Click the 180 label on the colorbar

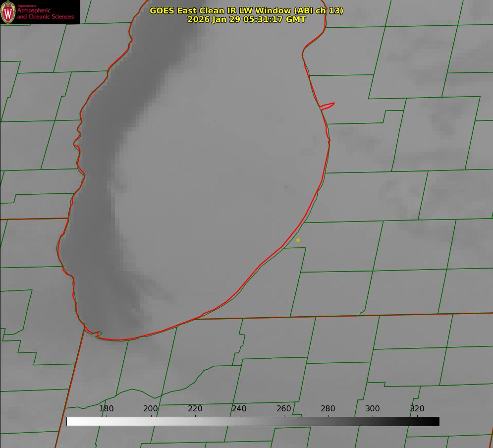pos(107,408)
